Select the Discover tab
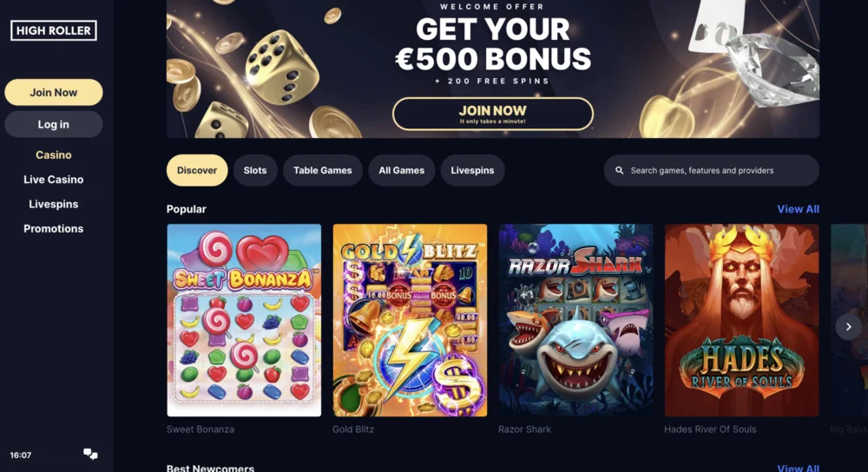 (197, 170)
